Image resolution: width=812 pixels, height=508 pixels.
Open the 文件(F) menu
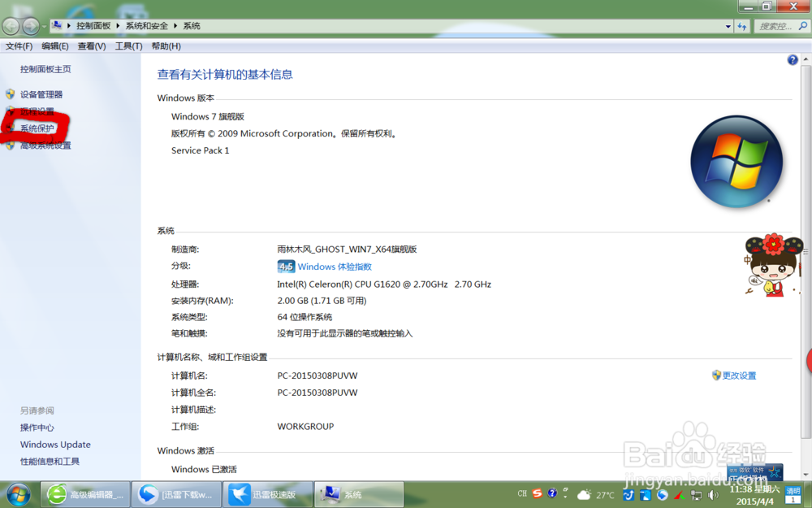click(x=19, y=46)
